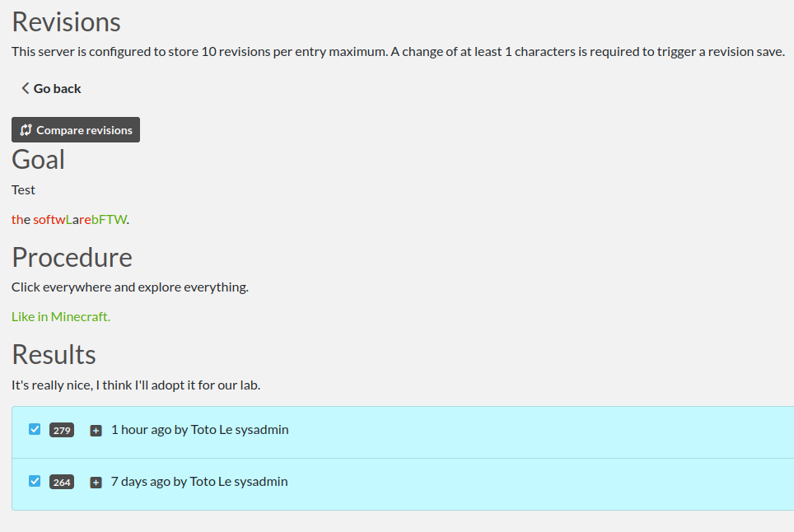Uncheck the revision 264 checkbox
Viewport: 794px width, 532px height.
[35, 481]
